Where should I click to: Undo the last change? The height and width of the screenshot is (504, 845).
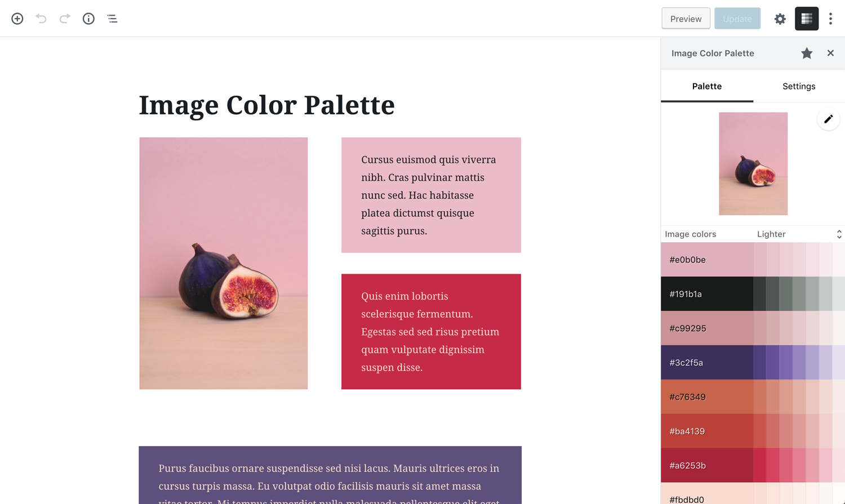coord(40,19)
